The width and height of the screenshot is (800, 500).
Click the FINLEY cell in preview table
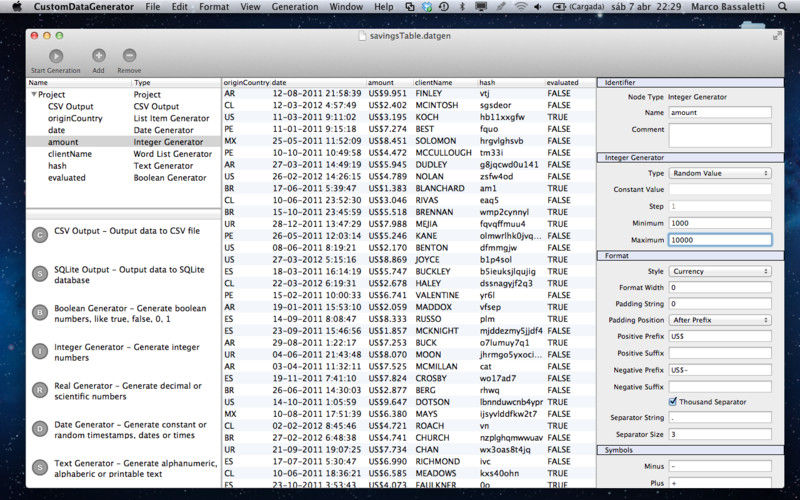click(429, 93)
